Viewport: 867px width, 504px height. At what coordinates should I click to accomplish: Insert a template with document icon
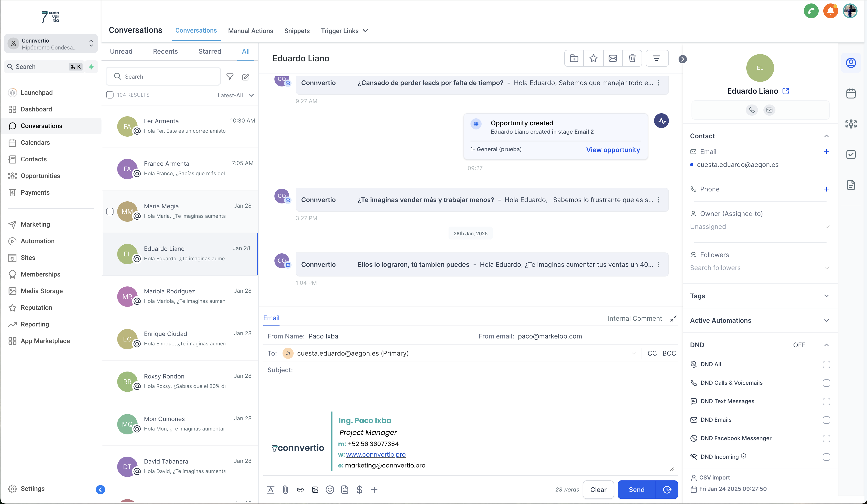click(345, 490)
